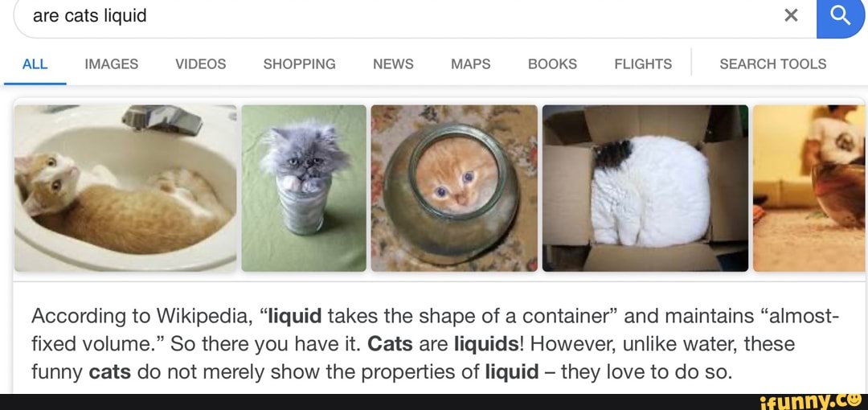868x410 pixels.
Task: Open the NEWS tab
Action: coord(393,64)
